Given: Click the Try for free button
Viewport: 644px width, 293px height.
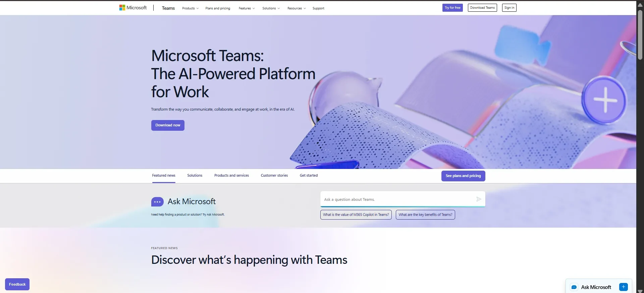Looking at the screenshot, I should [x=452, y=8].
